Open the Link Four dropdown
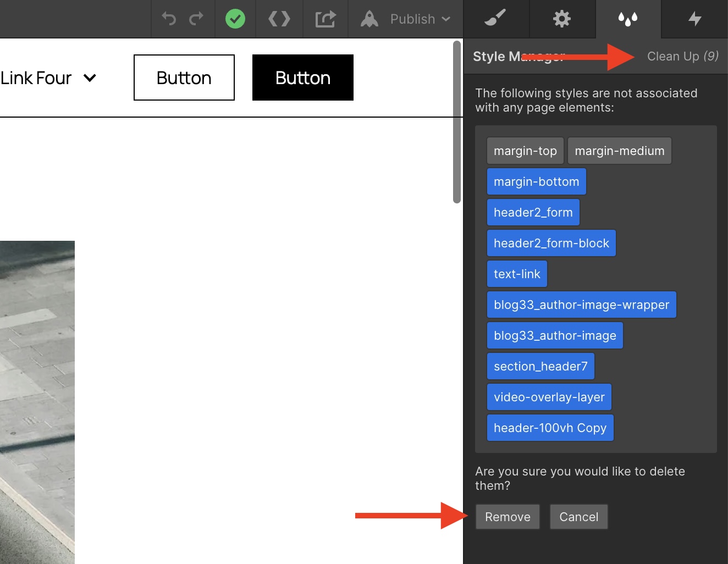The width and height of the screenshot is (728, 564). [48, 78]
